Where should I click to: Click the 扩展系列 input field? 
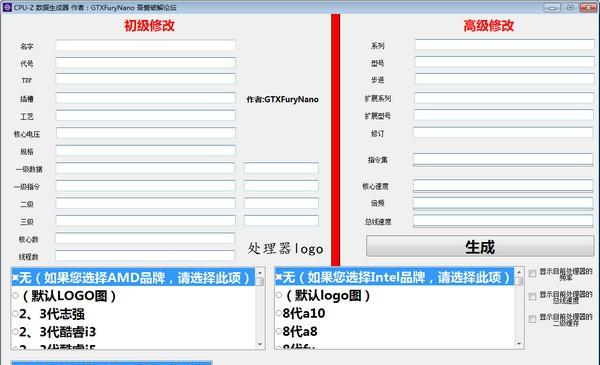coord(504,98)
